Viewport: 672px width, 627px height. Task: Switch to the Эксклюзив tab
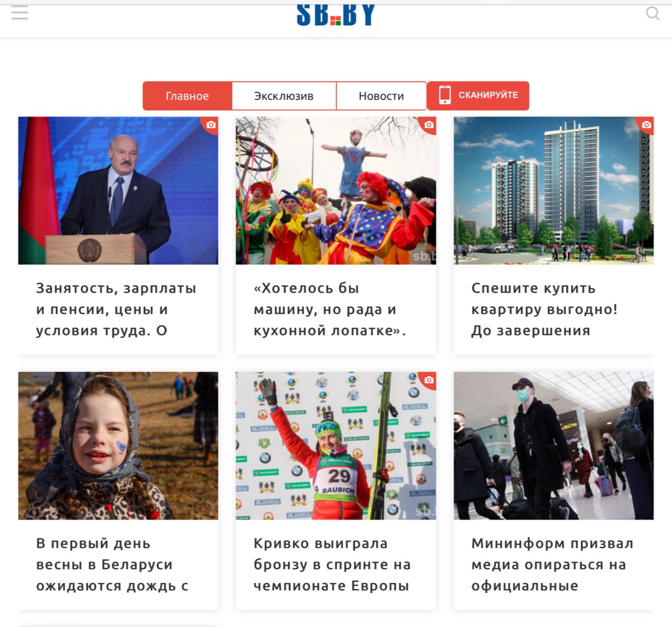[284, 96]
